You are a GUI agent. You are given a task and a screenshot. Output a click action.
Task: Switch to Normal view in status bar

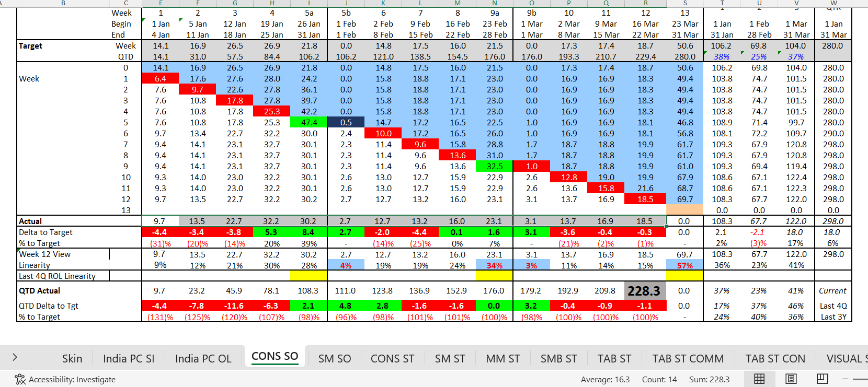coord(759,379)
